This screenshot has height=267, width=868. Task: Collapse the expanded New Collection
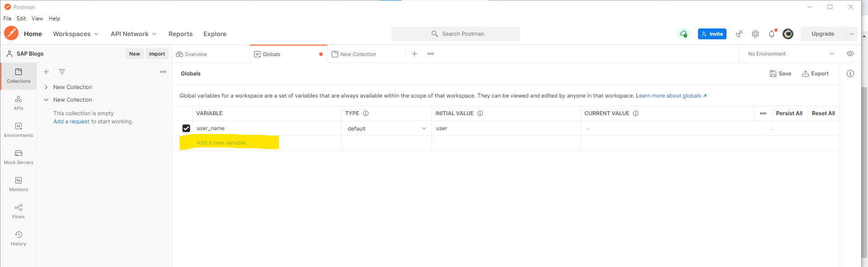[46, 100]
